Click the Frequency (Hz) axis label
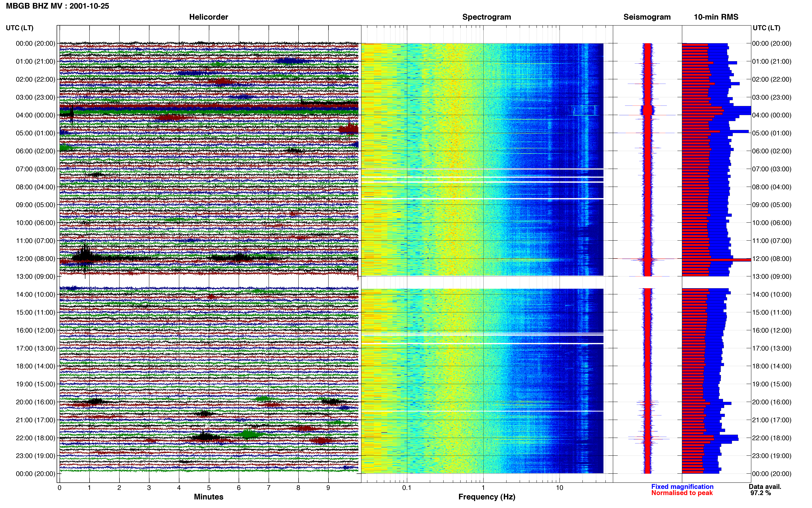 click(487, 497)
